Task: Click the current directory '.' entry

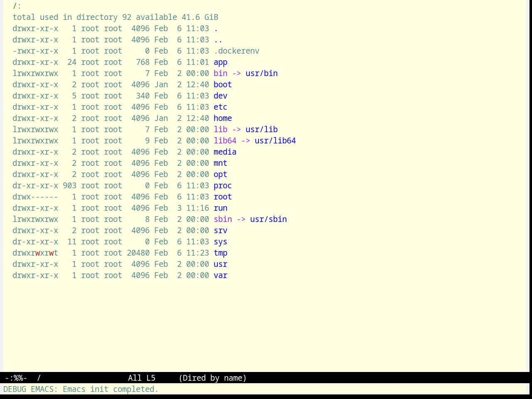Action: 216,28
